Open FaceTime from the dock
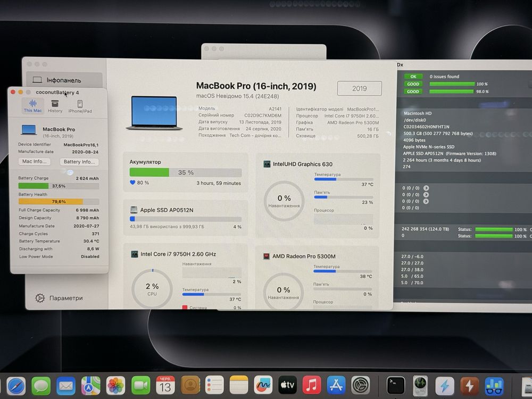Image resolution: width=532 pixels, height=399 pixels. [141, 386]
